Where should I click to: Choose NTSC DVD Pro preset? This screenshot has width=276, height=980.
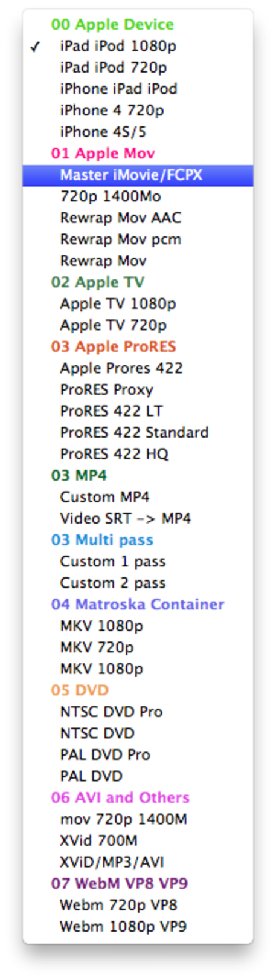tap(138, 712)
